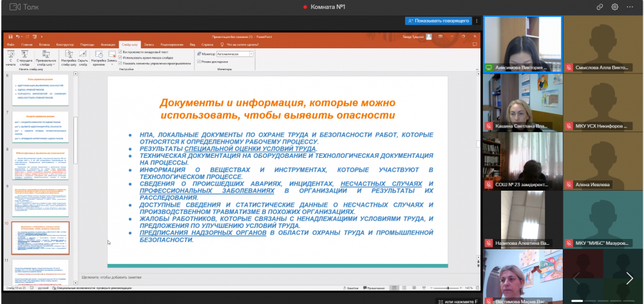Screen dimensions: 644x304
Task: Switch to the 'Вставка' ribbon tab
Action: coord(44,45)
